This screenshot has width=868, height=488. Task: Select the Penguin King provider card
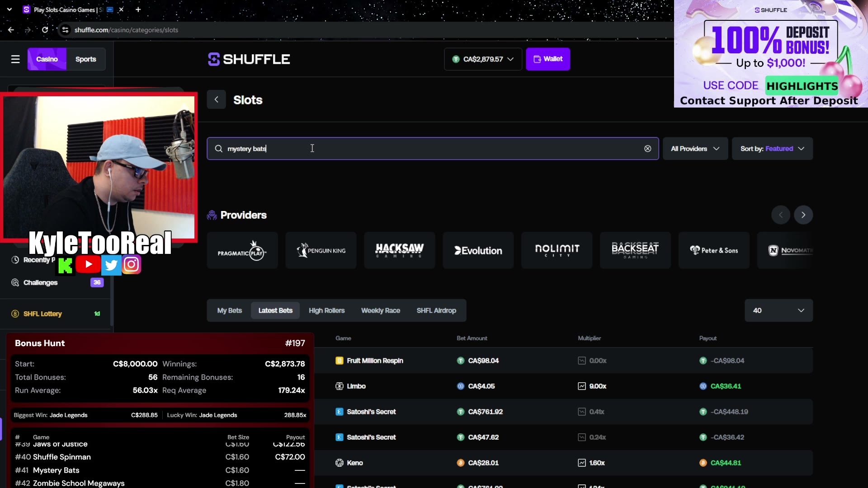pos(321,250)
